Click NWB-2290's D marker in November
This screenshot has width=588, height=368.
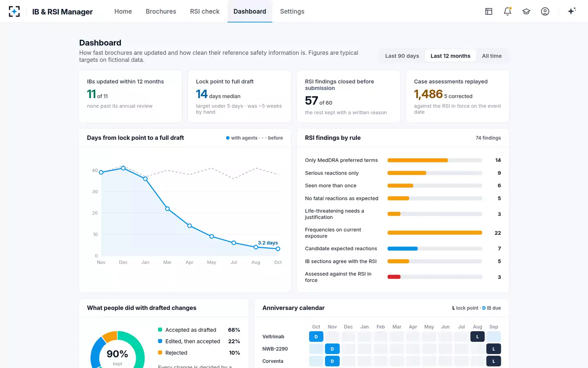pos(332,349)
